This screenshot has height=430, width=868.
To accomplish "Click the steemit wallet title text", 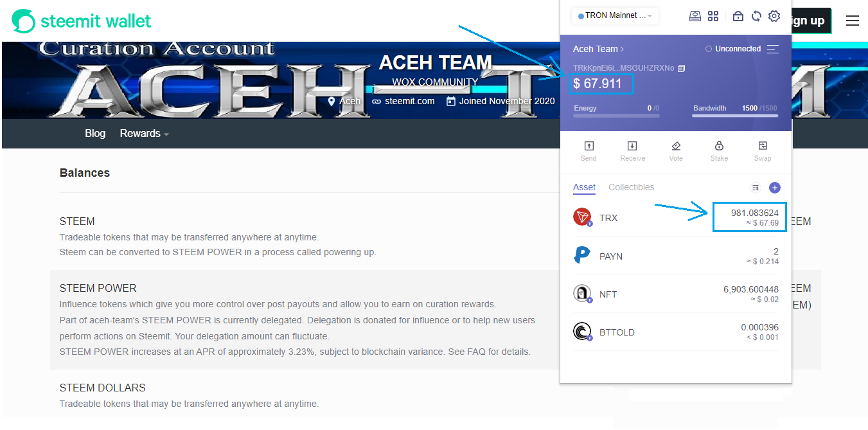I will tap(96, 21).
